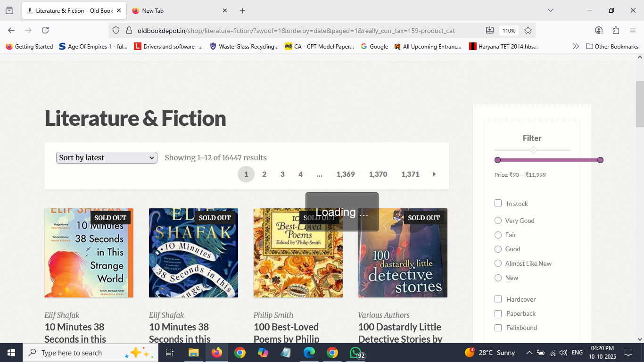Image resolution: width=644 pixels, height=362 pixels.
Task: Open Task View on the taskbar
Action: [x=170, y=353]
